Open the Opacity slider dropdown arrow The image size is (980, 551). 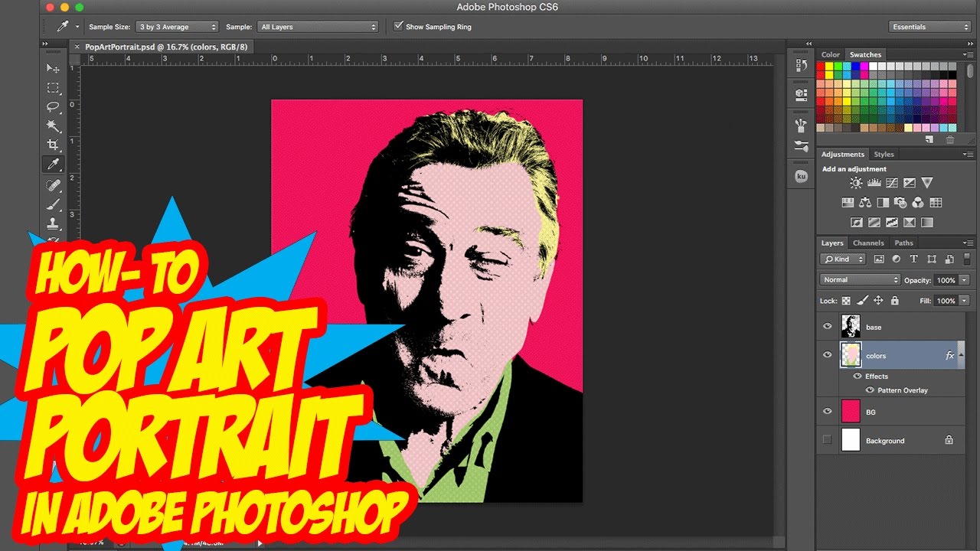[x=965, y=280]
